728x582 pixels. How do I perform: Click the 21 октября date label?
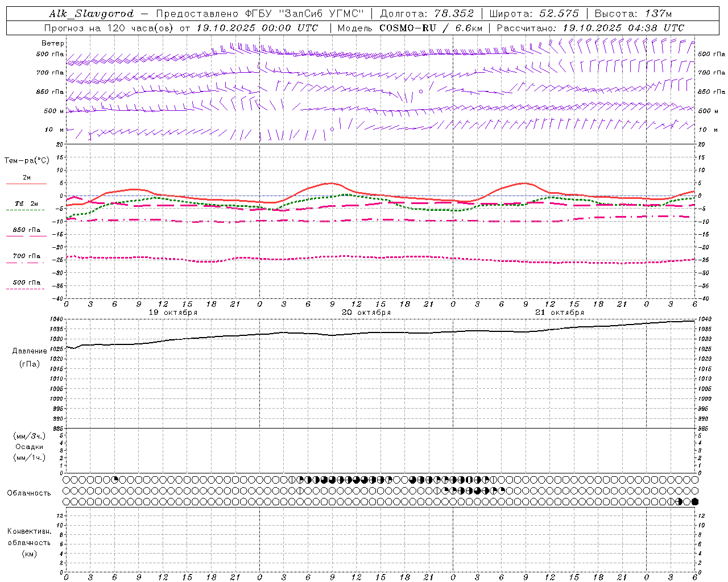pos(560,313)
